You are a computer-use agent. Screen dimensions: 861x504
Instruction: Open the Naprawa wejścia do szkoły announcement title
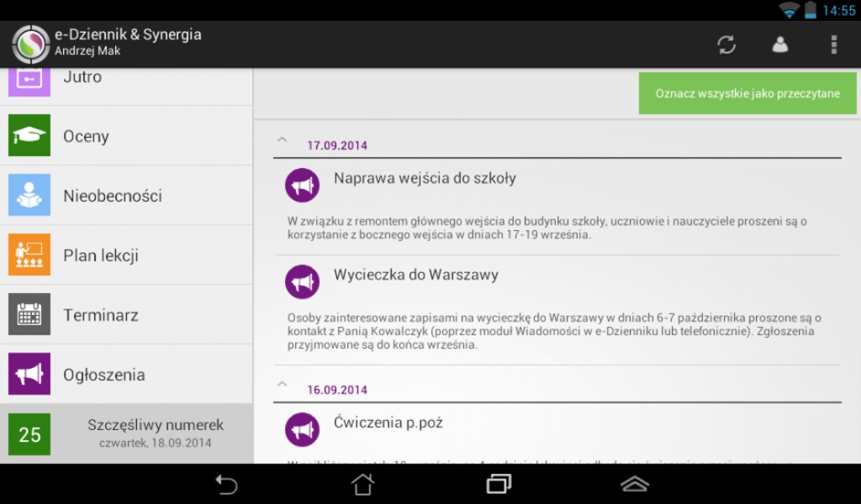tap(425, 179)
